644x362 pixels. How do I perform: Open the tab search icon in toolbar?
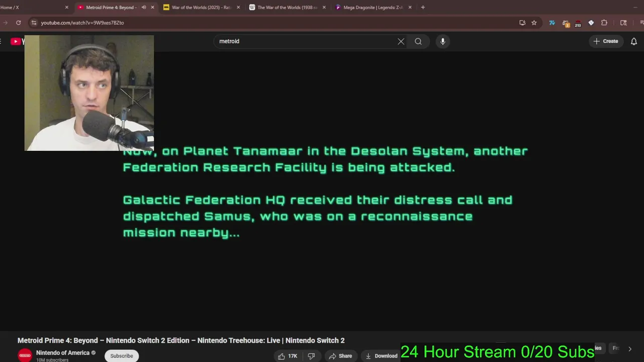tap(623, 23)
